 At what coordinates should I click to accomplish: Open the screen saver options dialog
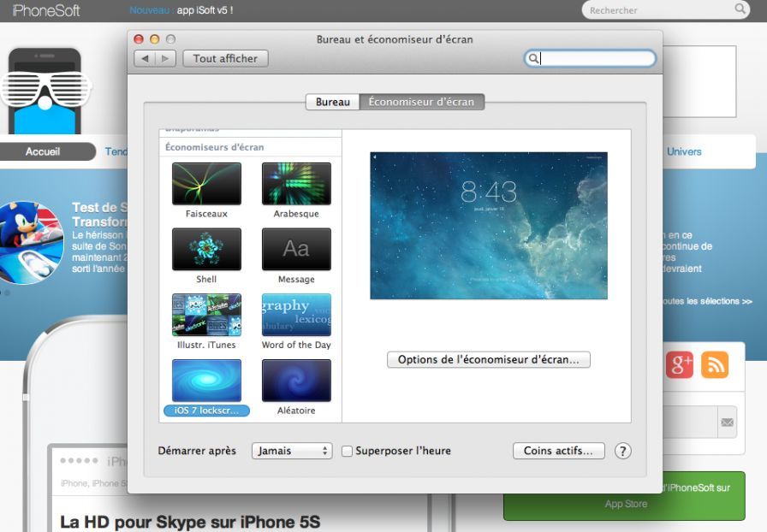click(x=488, y=359)
